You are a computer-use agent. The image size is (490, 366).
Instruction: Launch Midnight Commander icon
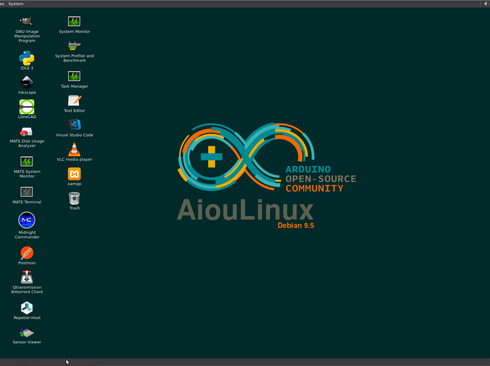(27, 220)
